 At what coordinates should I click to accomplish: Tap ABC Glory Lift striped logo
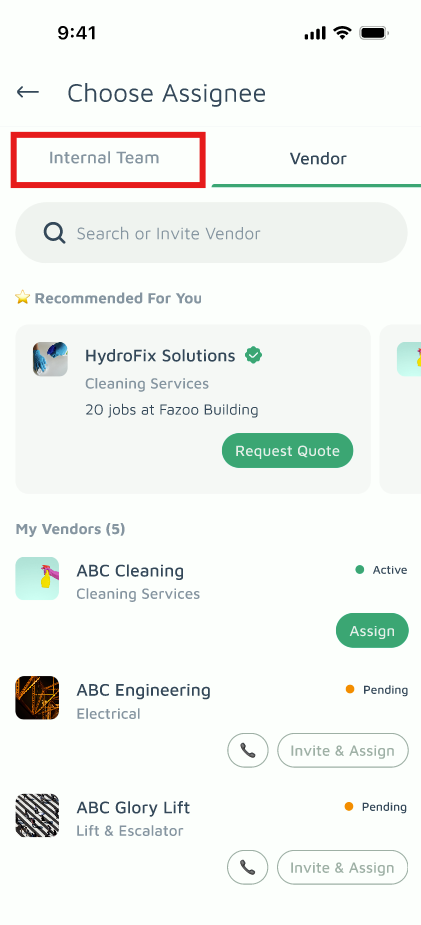click(37, 815)
